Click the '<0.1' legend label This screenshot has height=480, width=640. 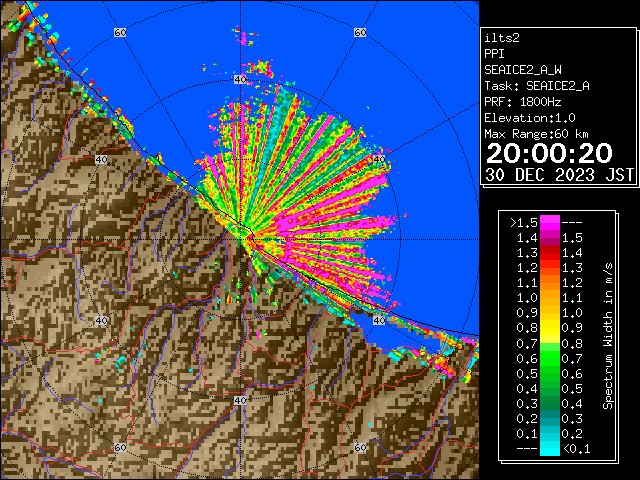577,449
